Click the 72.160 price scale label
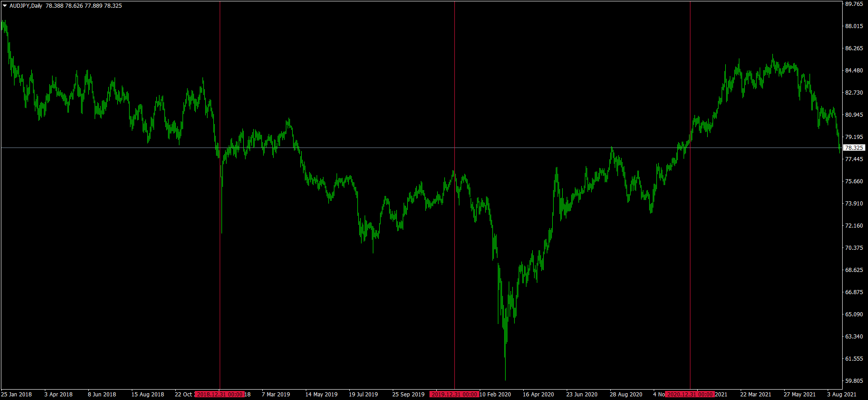 pyautogui.click(x=854, y=226)
